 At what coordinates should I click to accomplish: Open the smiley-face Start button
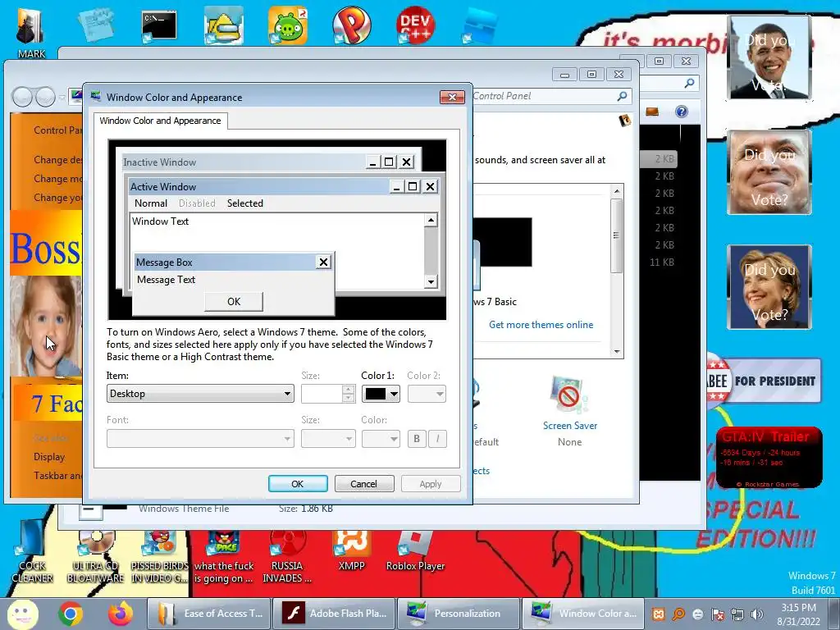coord(23,614)
